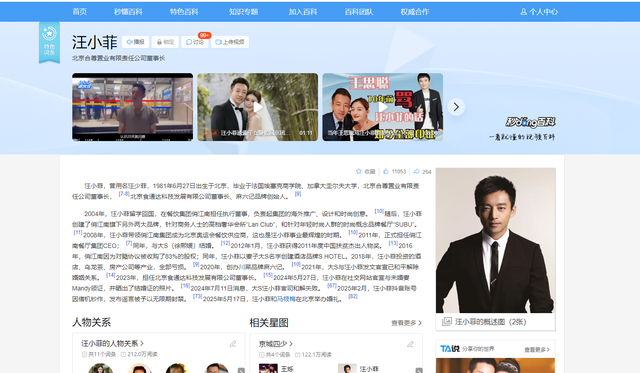
Task: Click the 收藏 star icon
Action: pyautogui.click(x=359, y=171)
